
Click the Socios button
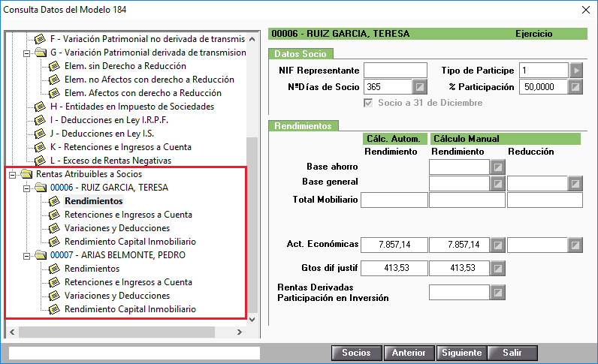357,353
